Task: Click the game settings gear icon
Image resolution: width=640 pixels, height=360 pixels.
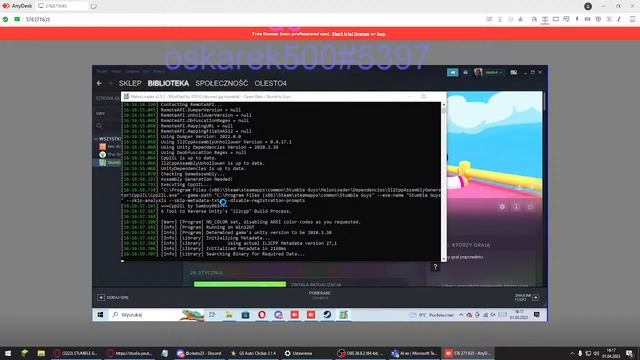Action: click(x=502, y=207)
